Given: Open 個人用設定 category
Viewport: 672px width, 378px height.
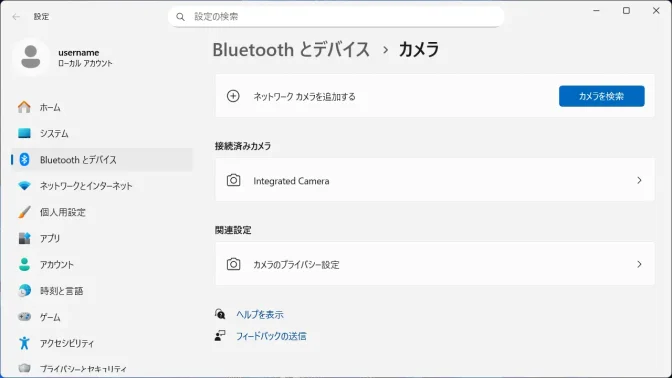Looking at the screenshot, I should 102,212.
